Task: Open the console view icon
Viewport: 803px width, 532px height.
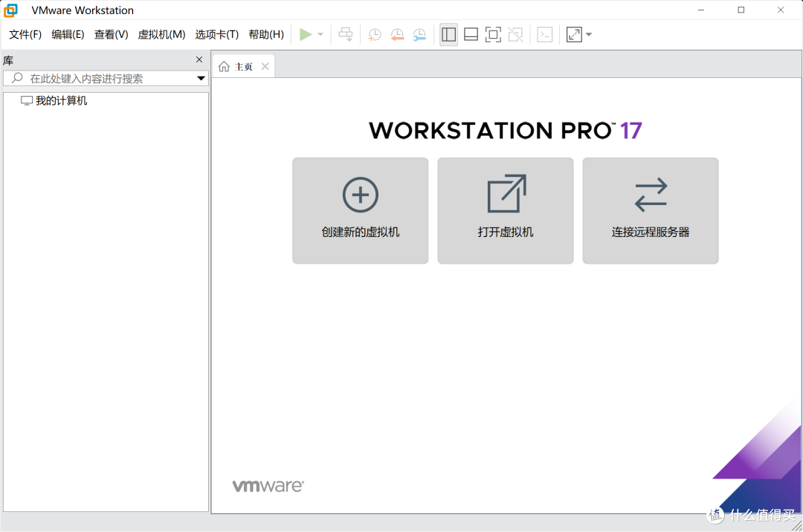Action: tap(544, 34)
